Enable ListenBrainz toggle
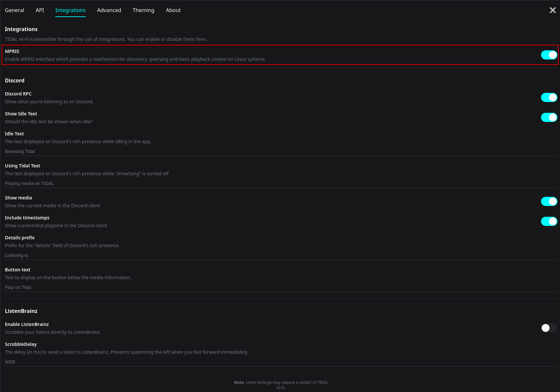Viewport: 560px width, 392px height. coord(549,328)
